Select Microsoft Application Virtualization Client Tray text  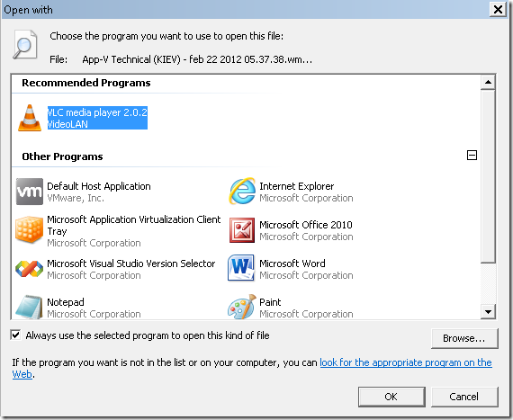(134, 225)
